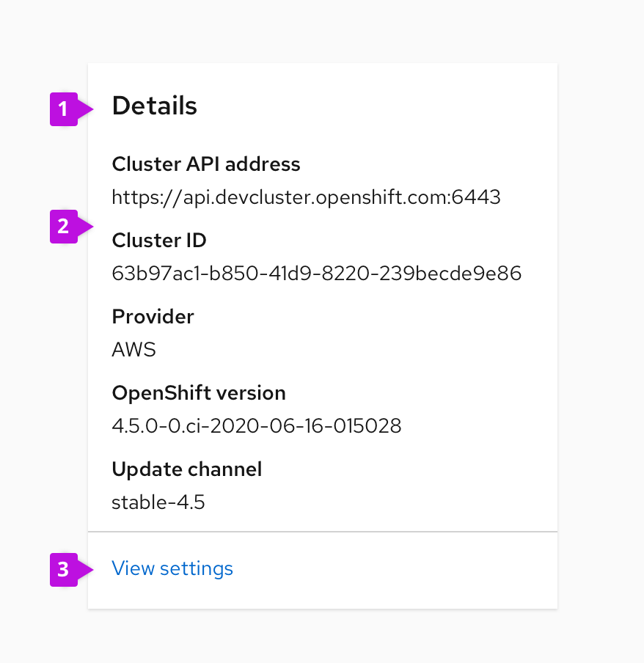The image size is (644, 663).
Task: Click the OpenShift version label
Action: (x=199, y=393)
